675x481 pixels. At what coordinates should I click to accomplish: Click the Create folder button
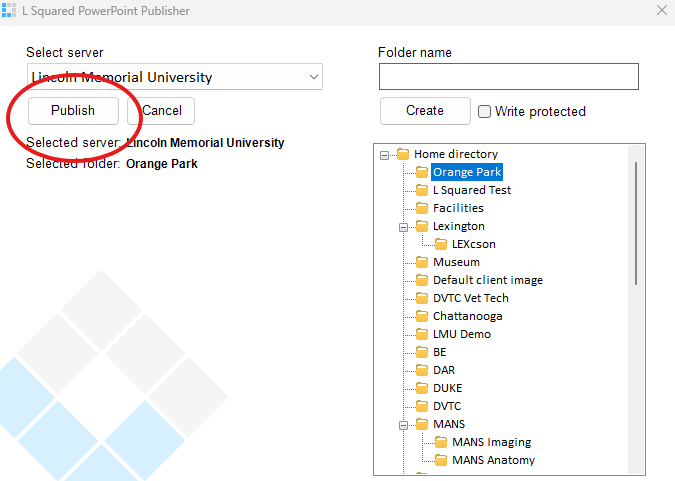425,111
